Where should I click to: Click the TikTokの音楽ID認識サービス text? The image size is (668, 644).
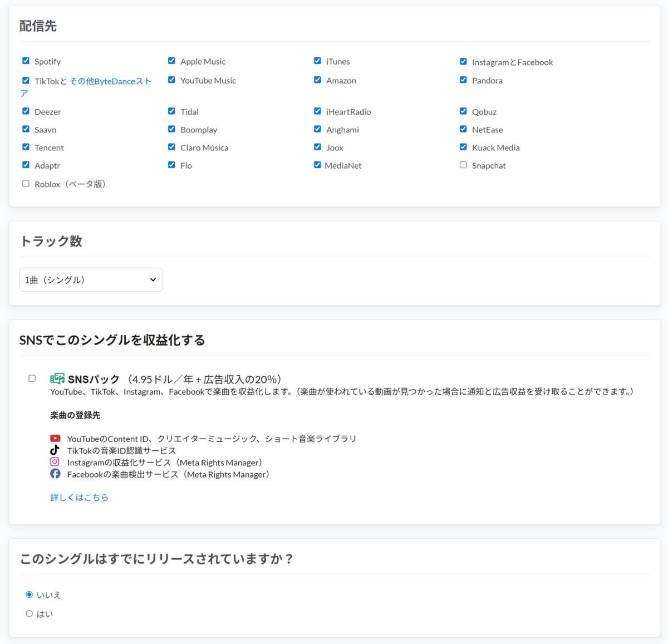[122, 450]
